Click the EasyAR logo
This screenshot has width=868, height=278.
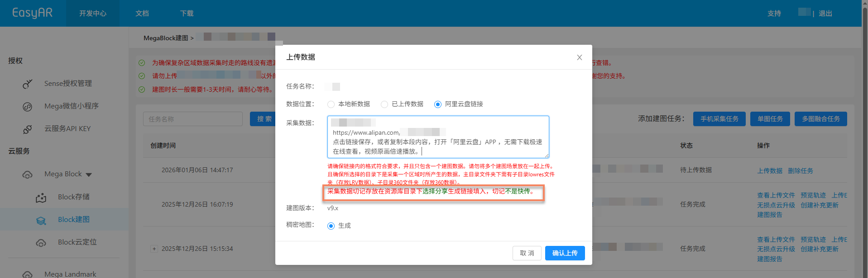(x=32, y=13)
